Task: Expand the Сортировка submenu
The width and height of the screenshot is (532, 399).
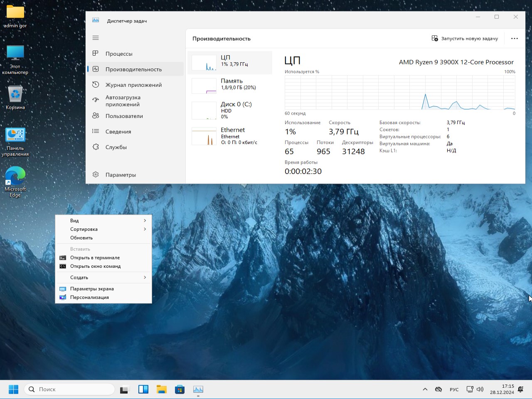Action: coord(103,229)
